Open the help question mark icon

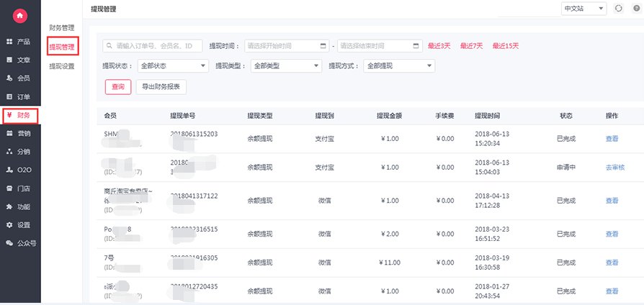coord(636,9)
